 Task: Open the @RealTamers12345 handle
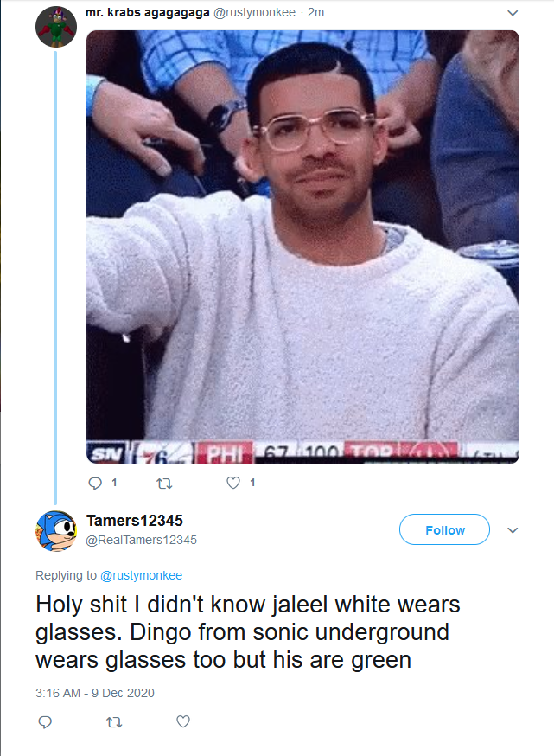[x=141, y=540]
